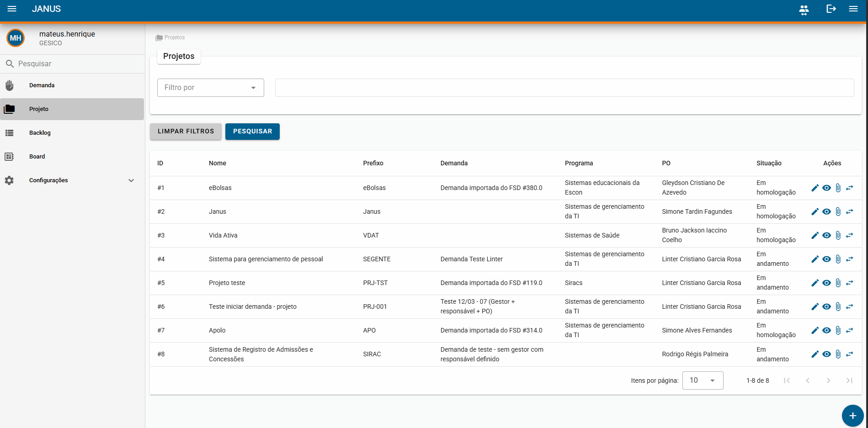Click the Prefixo column header
The image size is (868, 428).
coord(373,163)
